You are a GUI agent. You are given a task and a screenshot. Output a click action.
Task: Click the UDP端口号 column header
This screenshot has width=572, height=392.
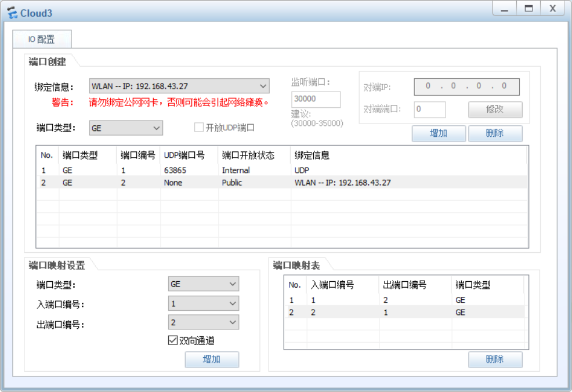[189, 155]
